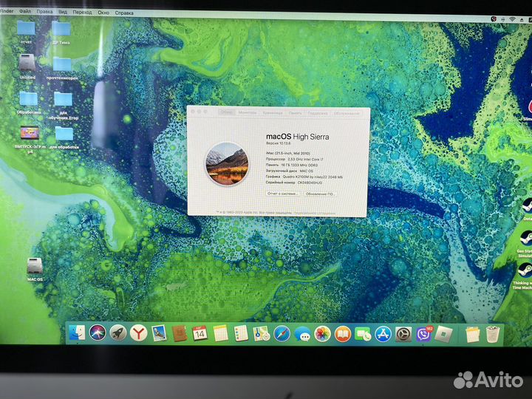Open Photos app in the Dock
Screen dimensions: 532x399
322,334
